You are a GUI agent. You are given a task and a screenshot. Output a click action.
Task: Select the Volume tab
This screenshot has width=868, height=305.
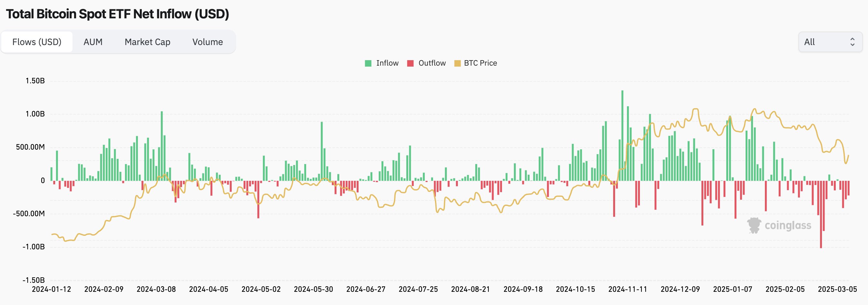click(207, 42)
